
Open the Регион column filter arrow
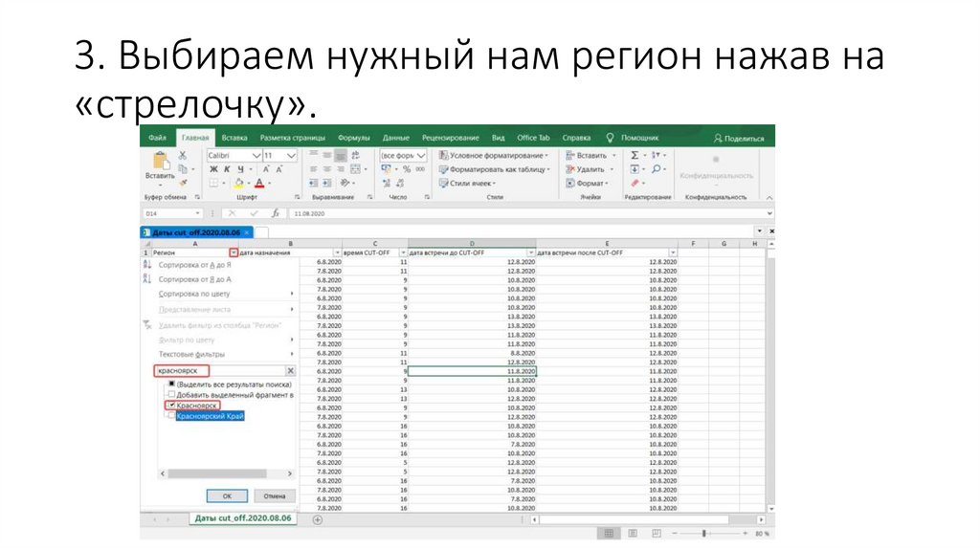[234, 253]
